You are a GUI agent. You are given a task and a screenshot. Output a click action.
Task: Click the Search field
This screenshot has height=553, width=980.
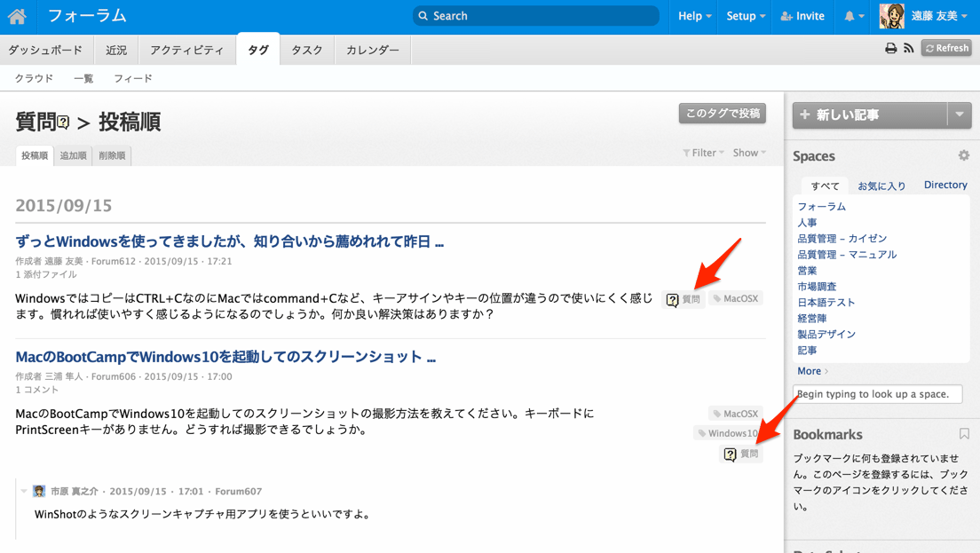click(535, 16)
